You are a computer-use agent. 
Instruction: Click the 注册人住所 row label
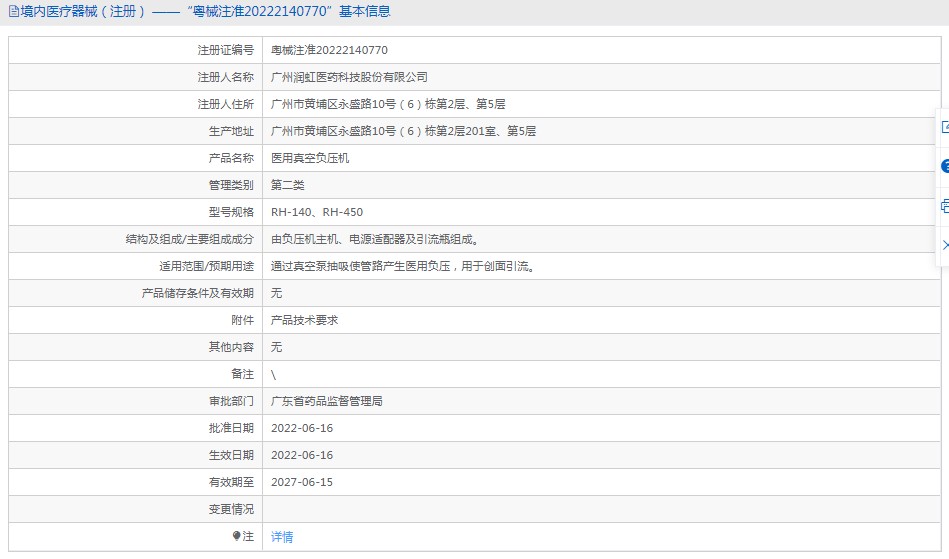tap(226, 104)
